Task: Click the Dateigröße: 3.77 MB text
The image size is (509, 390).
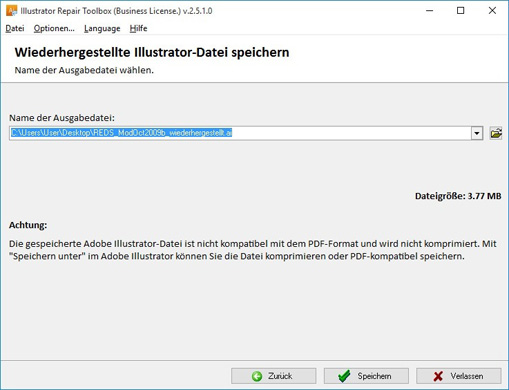Action: (x=458, y=196)
